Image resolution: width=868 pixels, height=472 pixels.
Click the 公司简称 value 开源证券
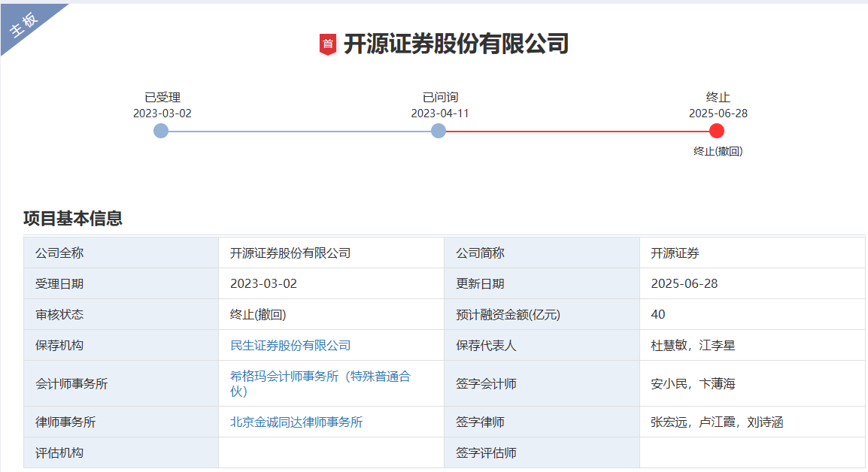[675, 253]
